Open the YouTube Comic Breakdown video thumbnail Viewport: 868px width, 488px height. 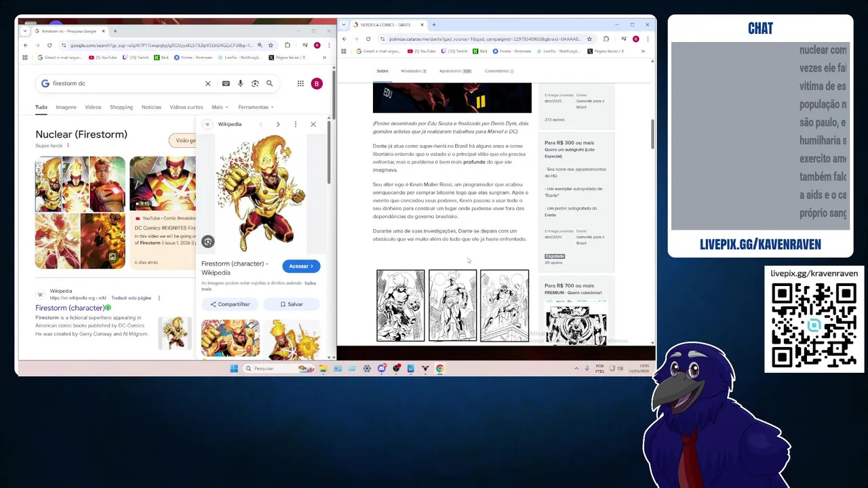click(163, 184)
